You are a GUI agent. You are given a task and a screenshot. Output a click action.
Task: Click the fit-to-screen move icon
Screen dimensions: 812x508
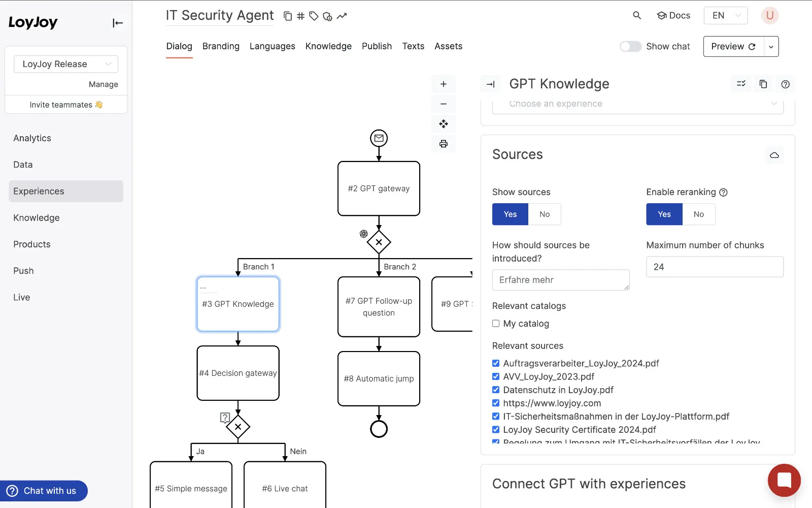pos(443,124)
